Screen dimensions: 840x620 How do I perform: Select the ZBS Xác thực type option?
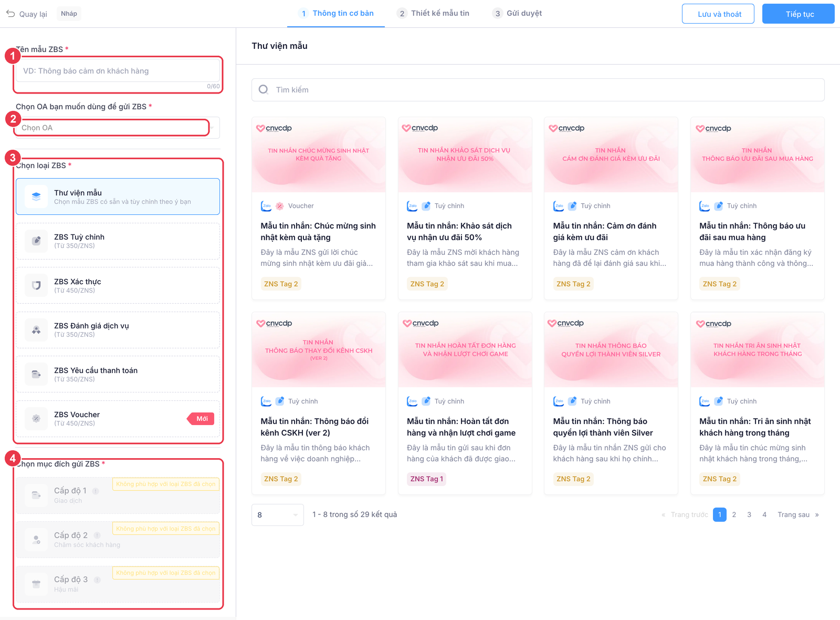click(x=118, y=285)
